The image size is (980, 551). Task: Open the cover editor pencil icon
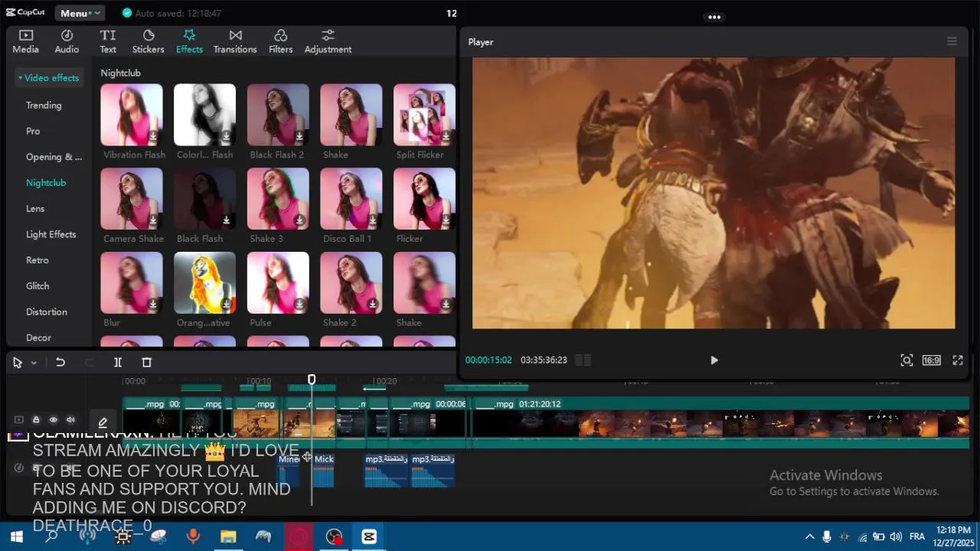103,422
